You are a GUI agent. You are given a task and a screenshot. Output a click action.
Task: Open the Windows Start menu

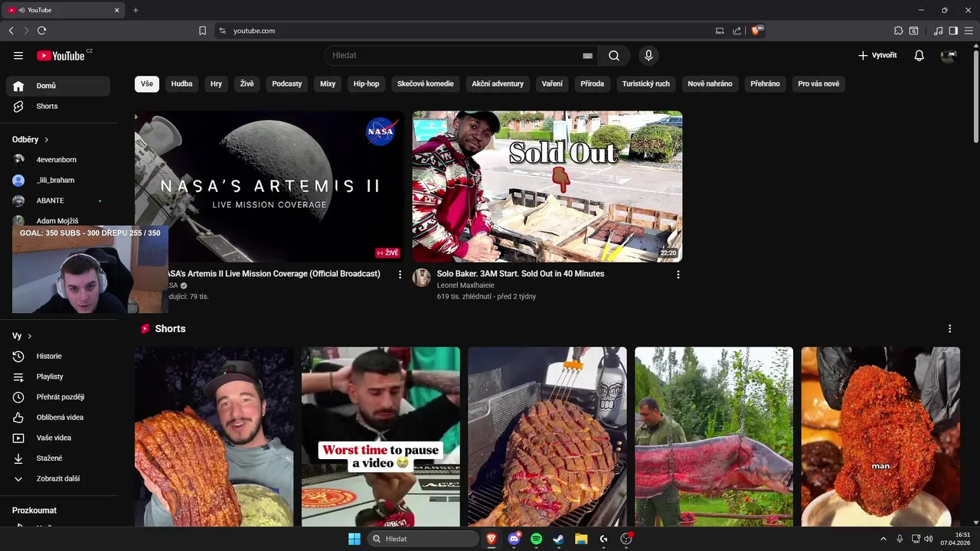(354, 539)
